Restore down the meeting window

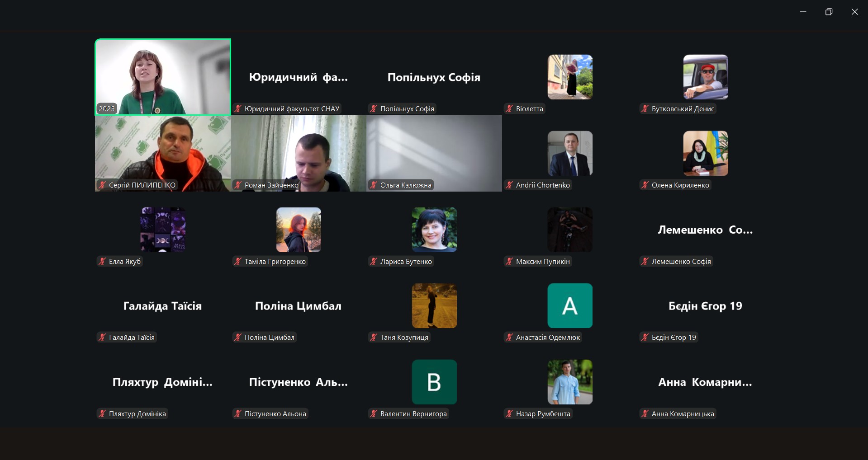pyautogui.click(x=829, y=12)
